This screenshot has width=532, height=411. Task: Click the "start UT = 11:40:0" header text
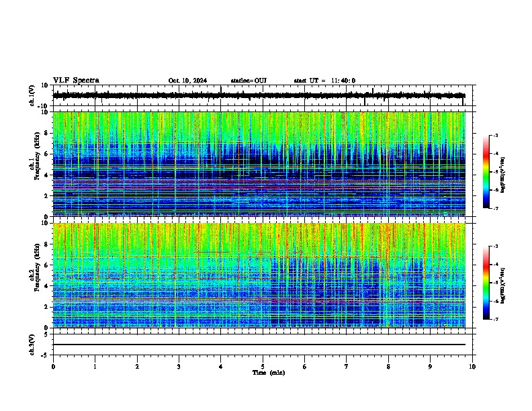pos(324,81)
